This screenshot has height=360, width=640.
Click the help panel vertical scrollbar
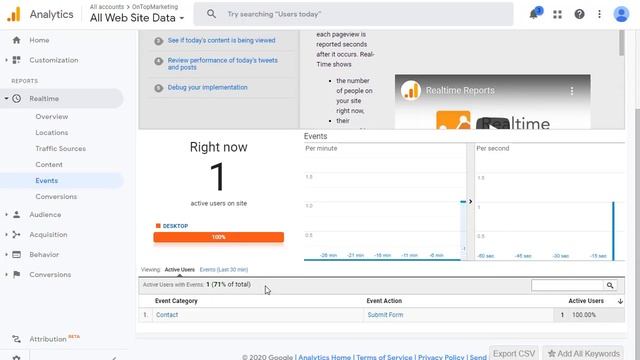coord(621,43)
